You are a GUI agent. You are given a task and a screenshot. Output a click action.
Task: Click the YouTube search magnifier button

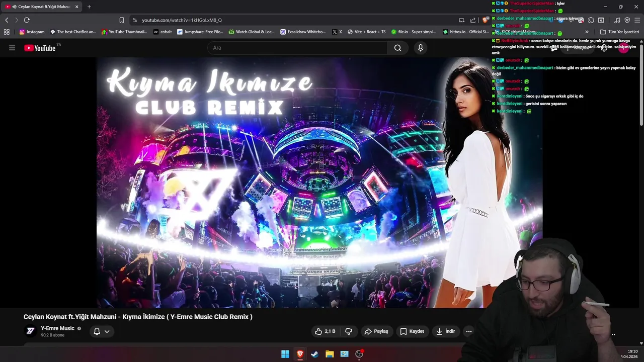pyautogui.click(x=398, y=48)
